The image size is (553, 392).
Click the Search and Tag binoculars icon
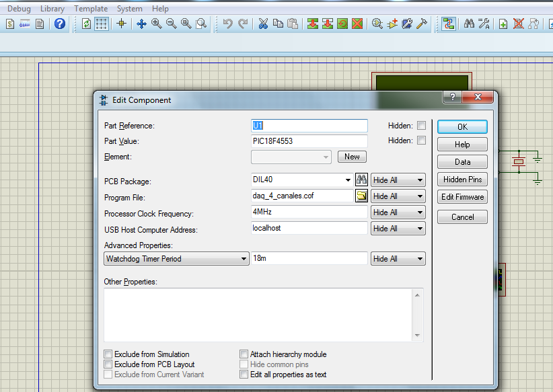[x=469, y=24]
